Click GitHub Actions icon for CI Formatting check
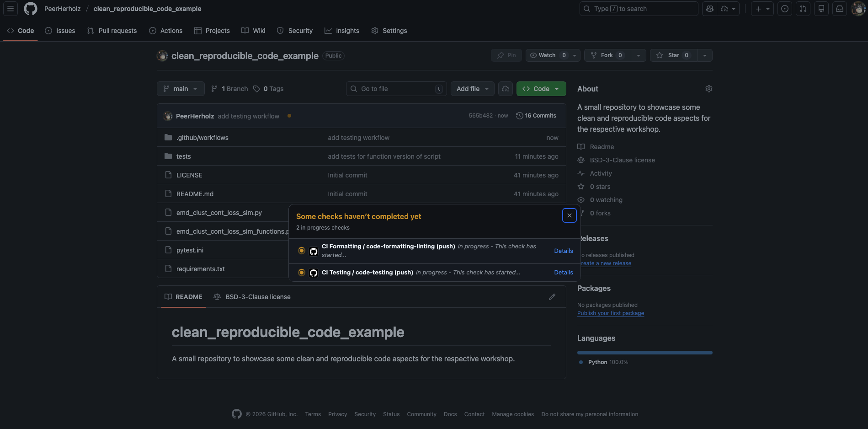The image size is (868, 429). click(314, 251)
